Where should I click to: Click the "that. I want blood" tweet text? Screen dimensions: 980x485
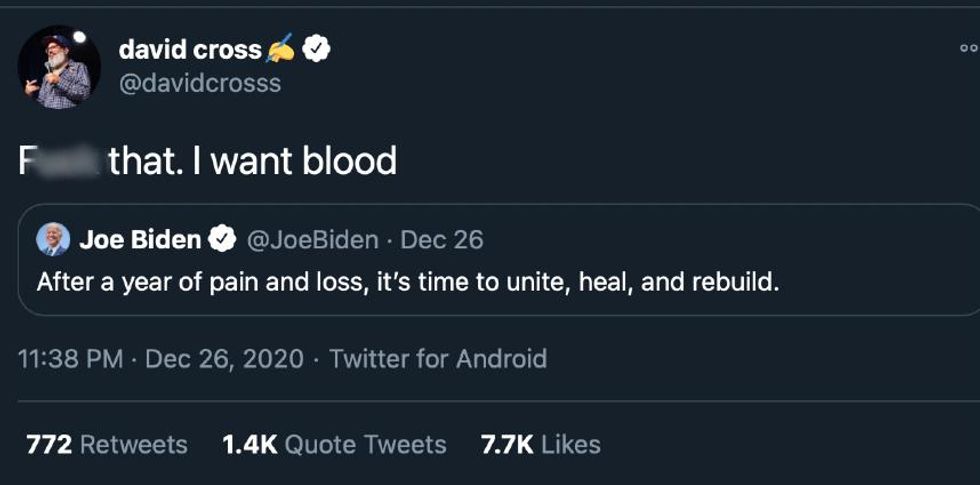pyautogui.click(x=252, y=161)
